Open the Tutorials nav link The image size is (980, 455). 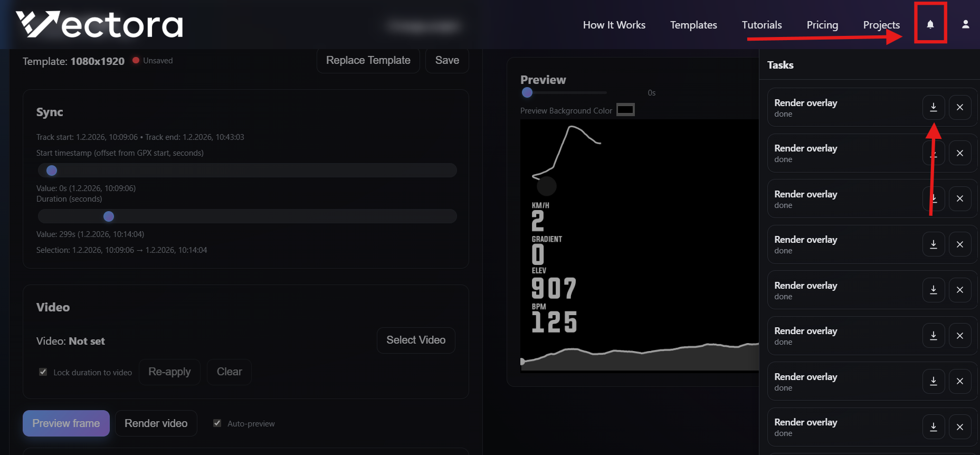click(762, 25)
